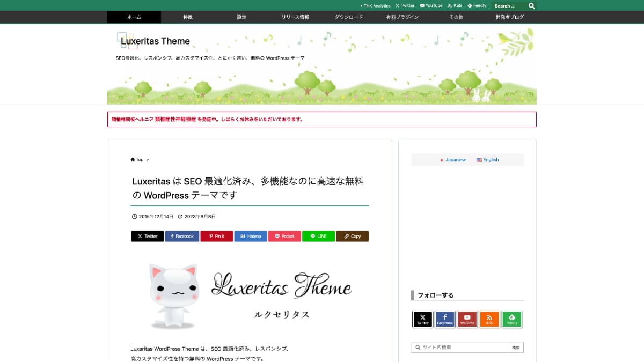The width and height of the screenshot is (644, 362).
Task: Click the Facebook follow icon in sidebar
Action: (445, 320)
